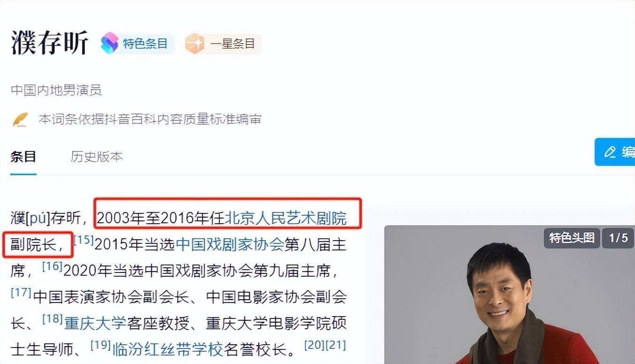
Task: Click citation reference [18]
Action: [53, 319]
